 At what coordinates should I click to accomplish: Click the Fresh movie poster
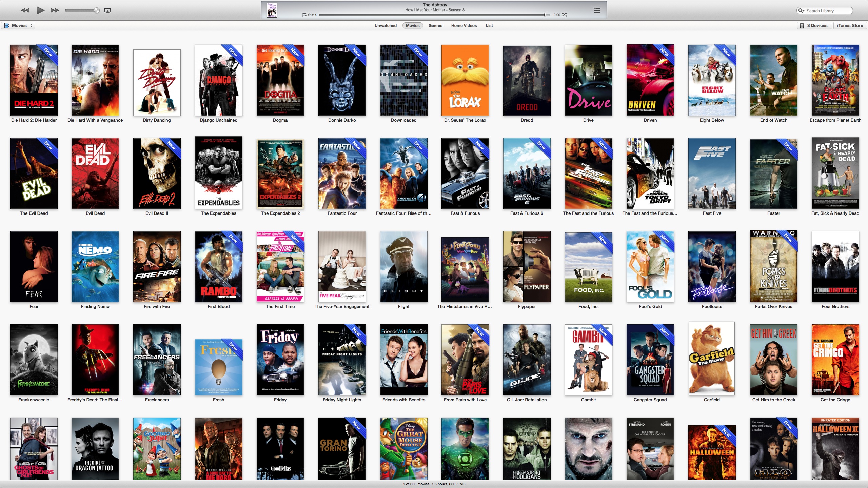(219, 367)
